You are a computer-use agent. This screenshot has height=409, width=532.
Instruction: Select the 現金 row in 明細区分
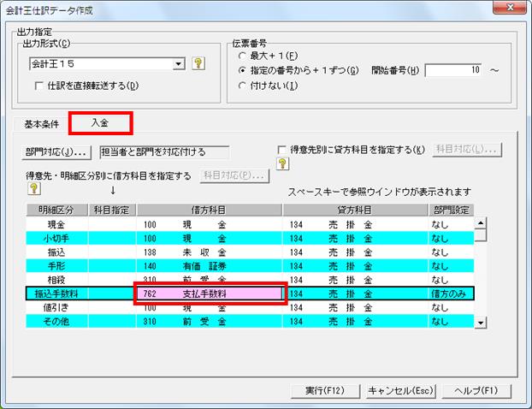click(56, 225)
